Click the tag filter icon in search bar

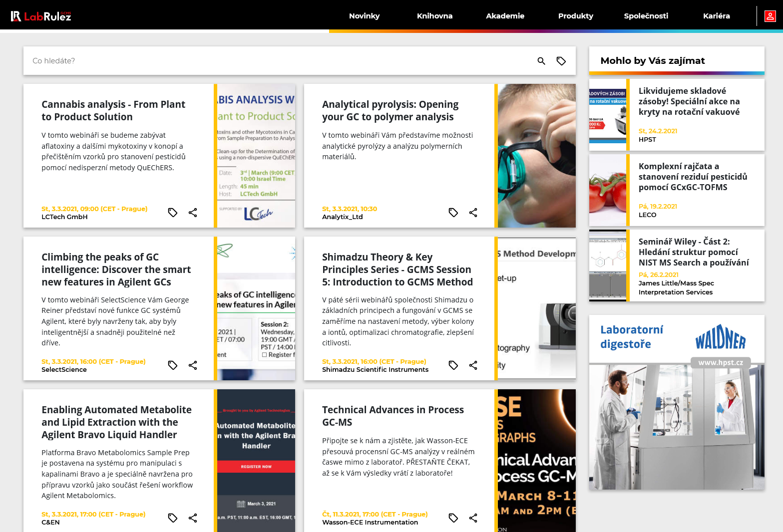(561, 61)
